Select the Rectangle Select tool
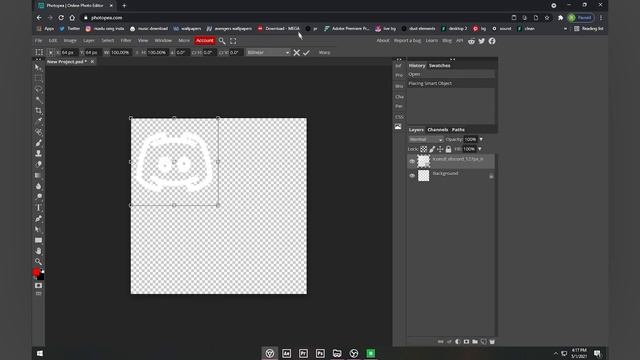 coord(38,78)
